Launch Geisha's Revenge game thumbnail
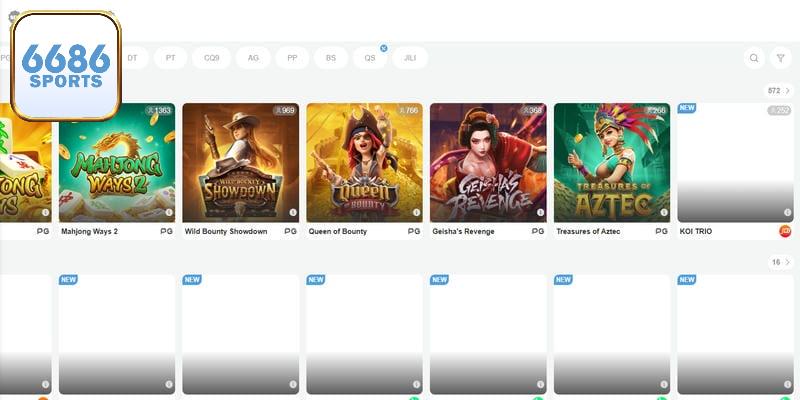Image resolution: width=800 pixels, height=400 pixels. [488, 163]
